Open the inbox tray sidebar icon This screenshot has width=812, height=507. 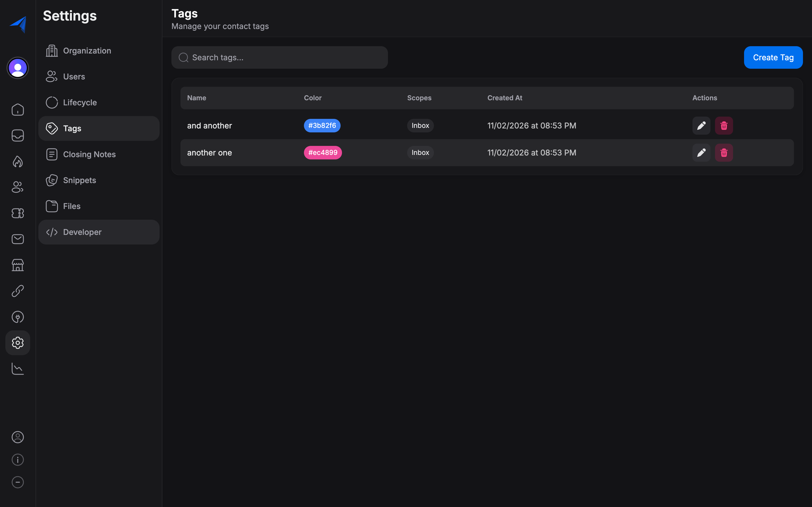(x=18, y=135)
